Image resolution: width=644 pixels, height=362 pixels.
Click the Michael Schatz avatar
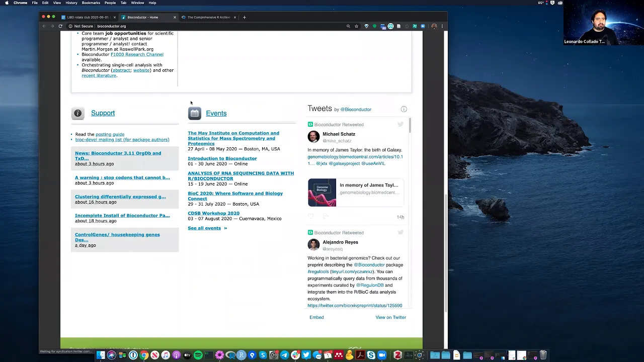tap(313, 137)
